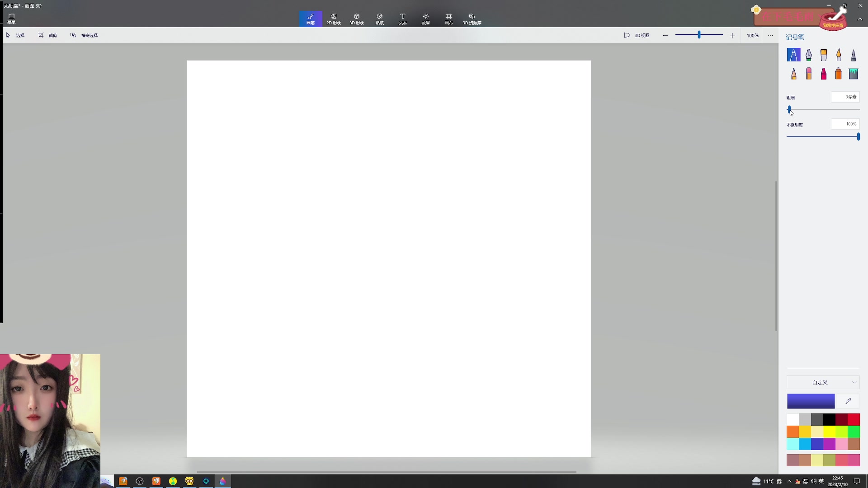The width and height of the screenshot is (868, 488).
Task: Click the 100% zoom percentage value
Action: click(x=753, y=35)
